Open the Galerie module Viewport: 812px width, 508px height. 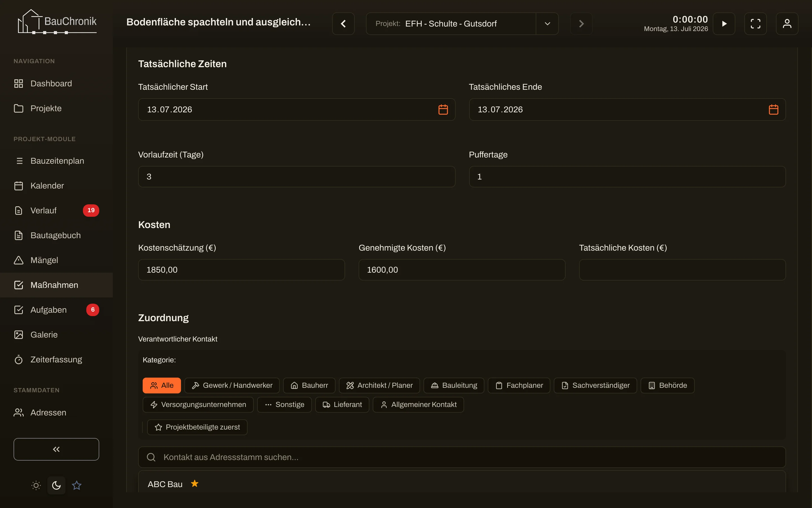pyautogui.click(x=56, y=335)
